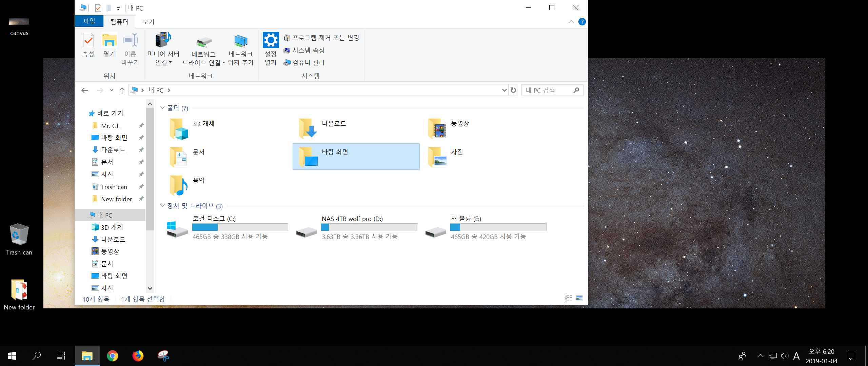
Task: Open Task View on the taskbar
Action: [61, 356]
